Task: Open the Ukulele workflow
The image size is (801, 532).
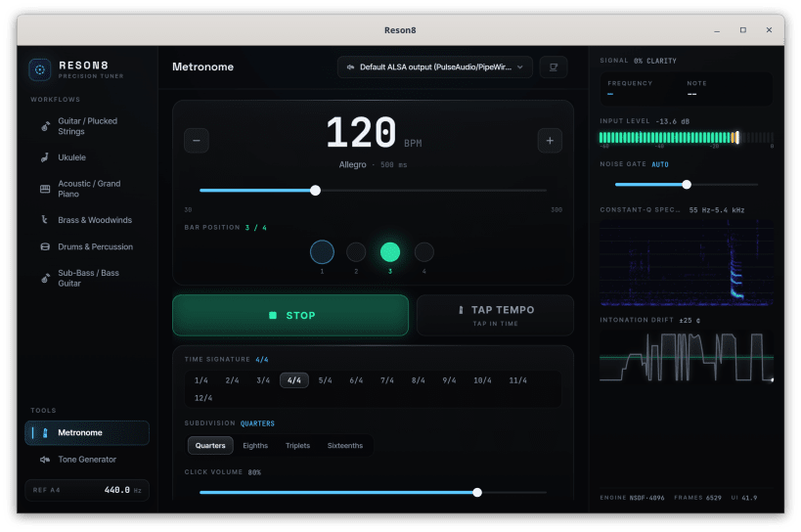Action: 87,157
